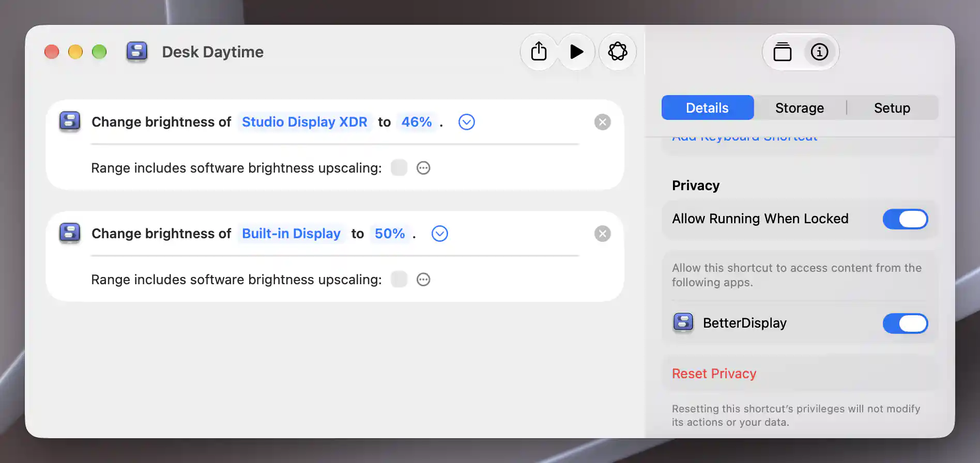Screen dimensions: 980x463
Task: Rename the shortcut title Desk Daytime
Action: click(212, 52)
